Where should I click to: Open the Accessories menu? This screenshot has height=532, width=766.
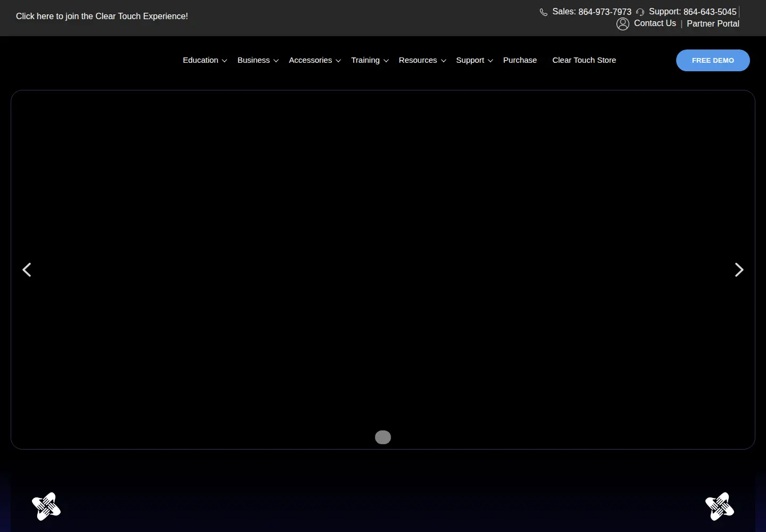click(310, 60)
